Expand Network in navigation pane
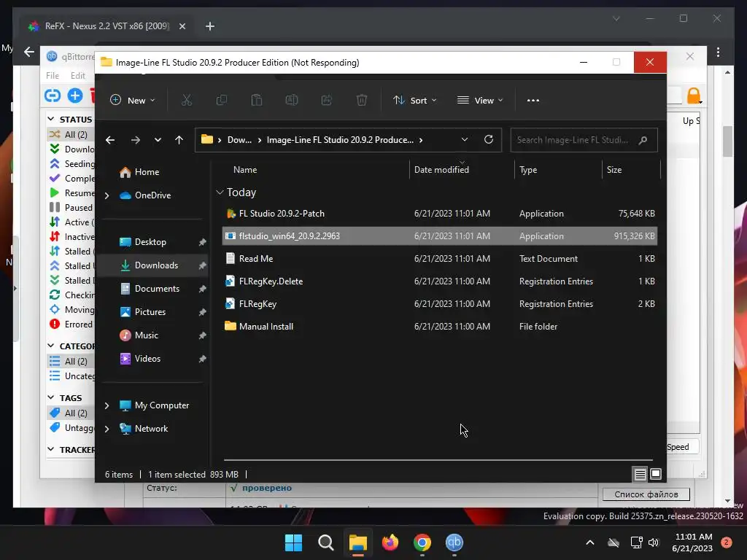The image size is (747, 560). (107, 429)
